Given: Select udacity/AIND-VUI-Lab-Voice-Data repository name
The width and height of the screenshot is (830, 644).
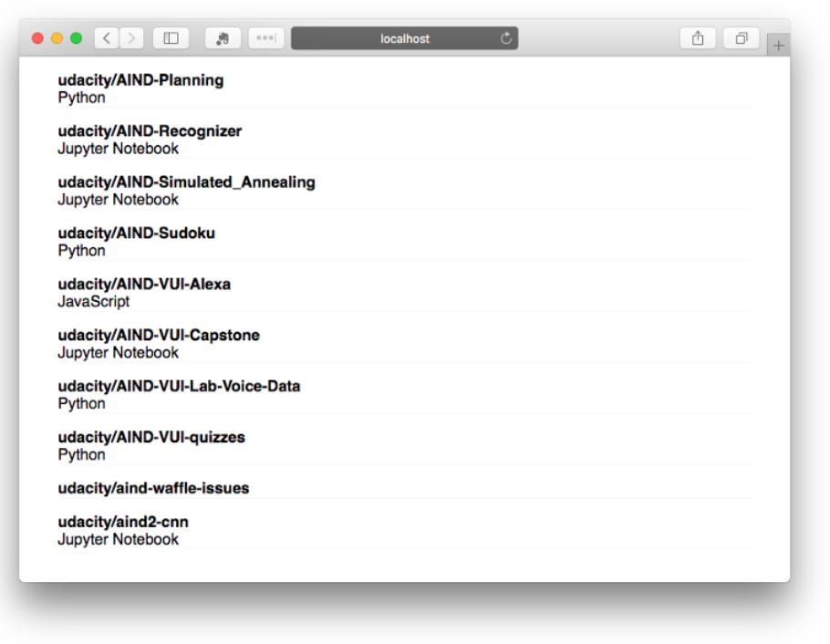Looking at the screenshot, I should point(179,386).
